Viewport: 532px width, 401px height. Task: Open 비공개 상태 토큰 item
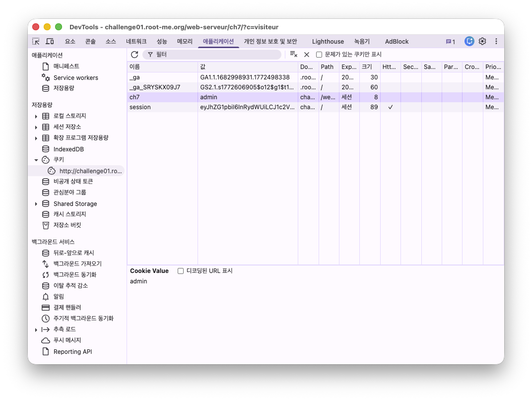click(x=73, y=182)
